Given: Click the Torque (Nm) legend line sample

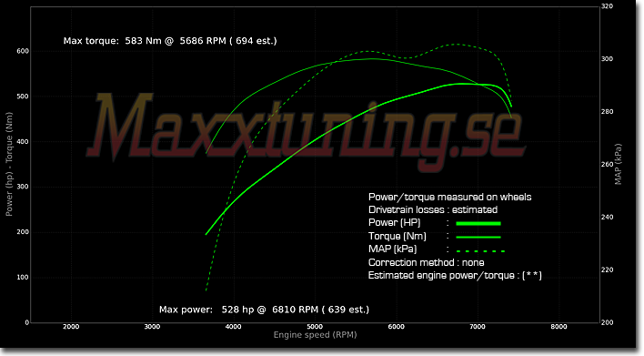Looking at the screenshot, I should click(478, 238).
